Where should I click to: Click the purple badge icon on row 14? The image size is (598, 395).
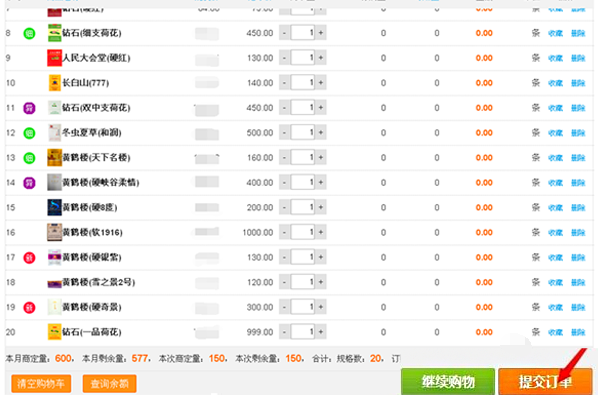(29, 183)
